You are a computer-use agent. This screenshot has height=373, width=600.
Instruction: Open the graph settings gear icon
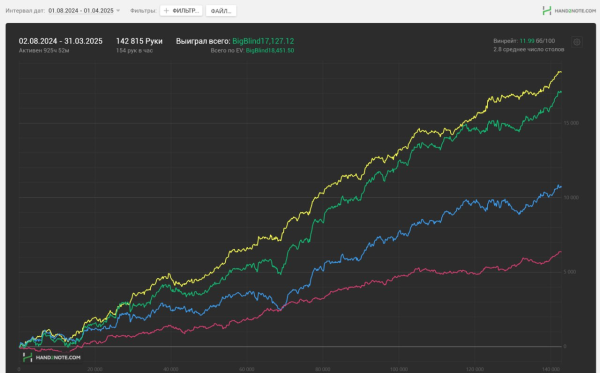pos(577,42)
